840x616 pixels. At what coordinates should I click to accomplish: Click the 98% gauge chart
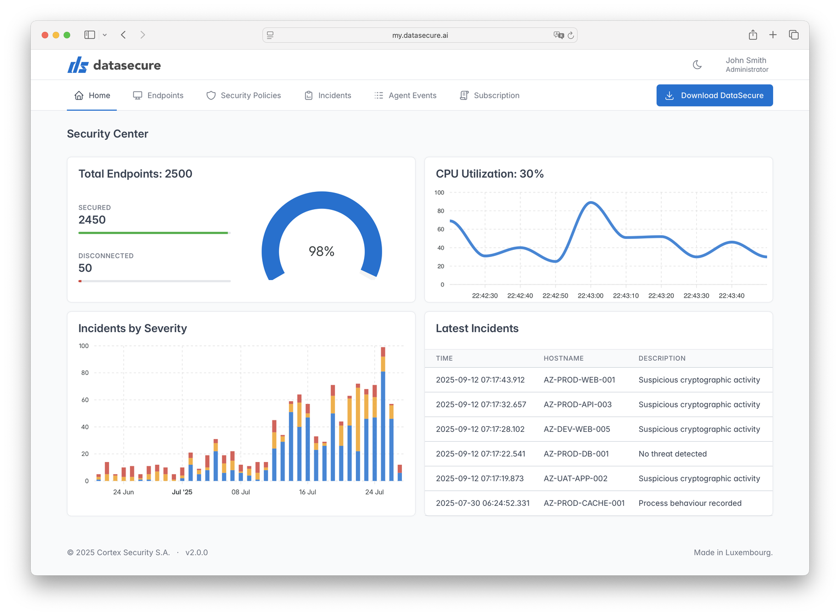point(322,236)
